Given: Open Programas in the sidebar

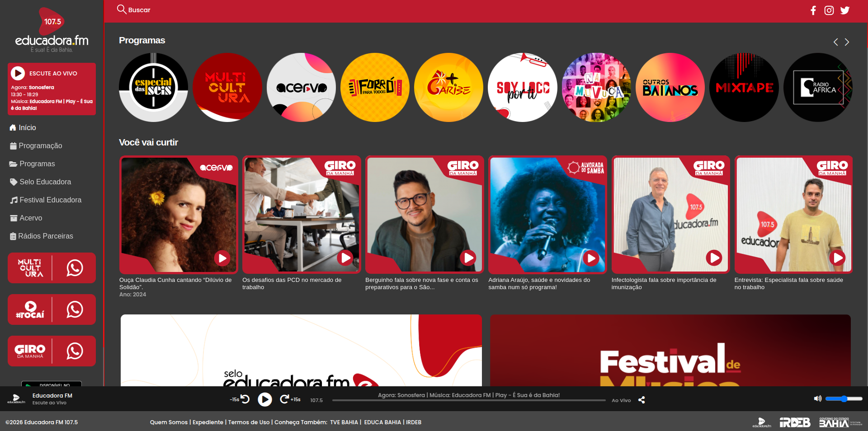Looking at the screenshot, I should [x=32, y=164].
